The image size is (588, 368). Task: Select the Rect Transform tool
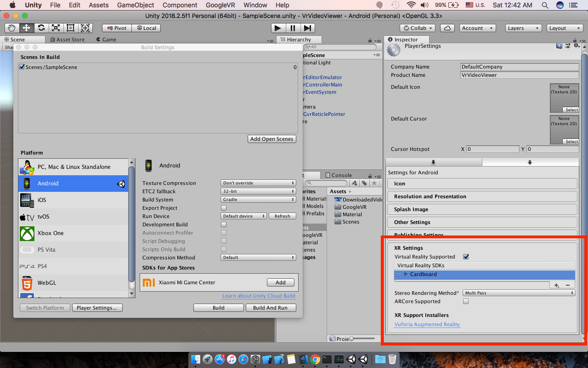click(x=70, y=28)
